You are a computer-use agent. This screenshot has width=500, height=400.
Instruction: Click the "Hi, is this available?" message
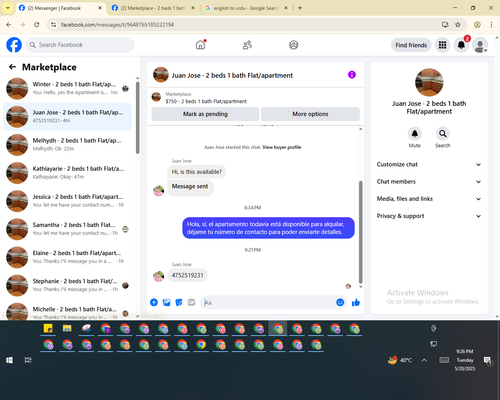(x=197, y=172)
